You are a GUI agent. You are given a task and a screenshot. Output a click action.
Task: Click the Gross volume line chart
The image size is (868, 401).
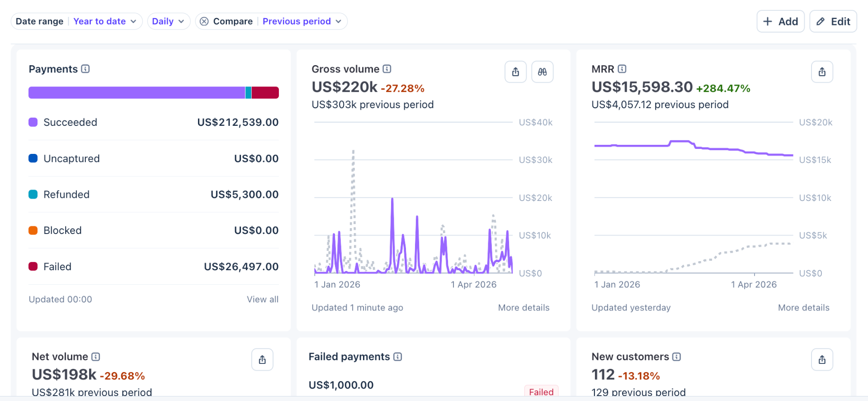pyautogui.click(x=414, y=198)
